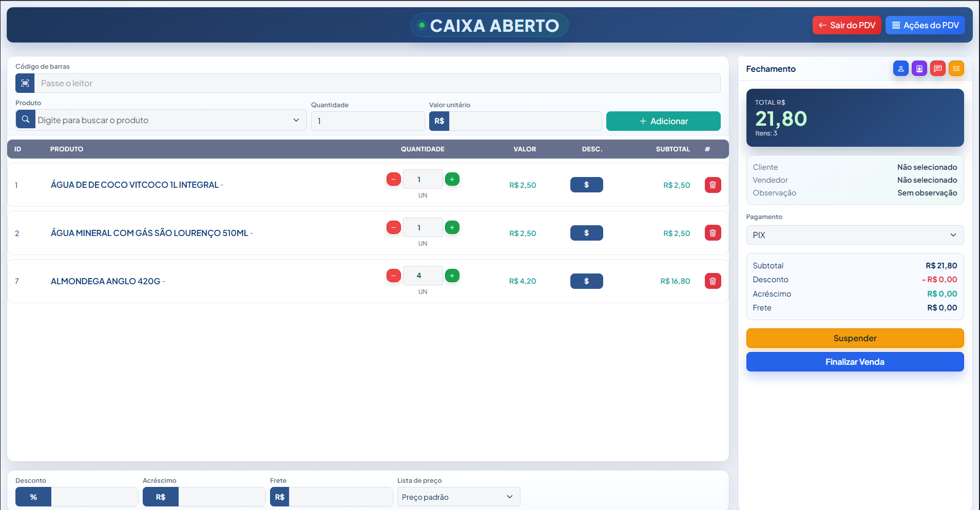Toggle the Desconto percent unit button
980x510 pixels.
tap(33, 497)
